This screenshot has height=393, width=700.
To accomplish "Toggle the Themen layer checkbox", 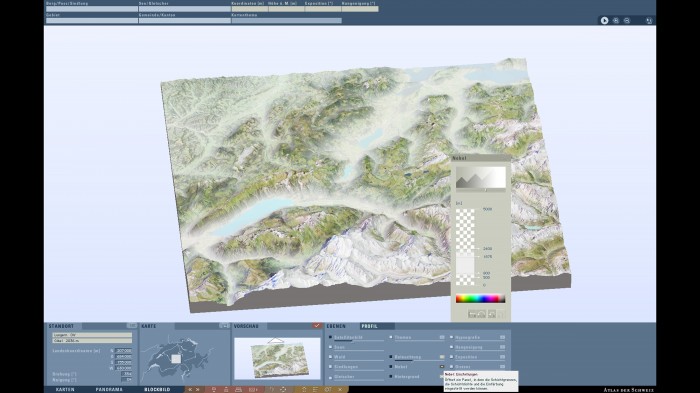I will [391, 337].
